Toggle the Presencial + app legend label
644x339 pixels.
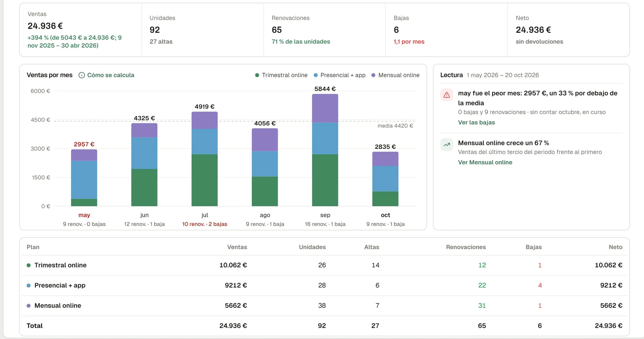coord(343,75)
